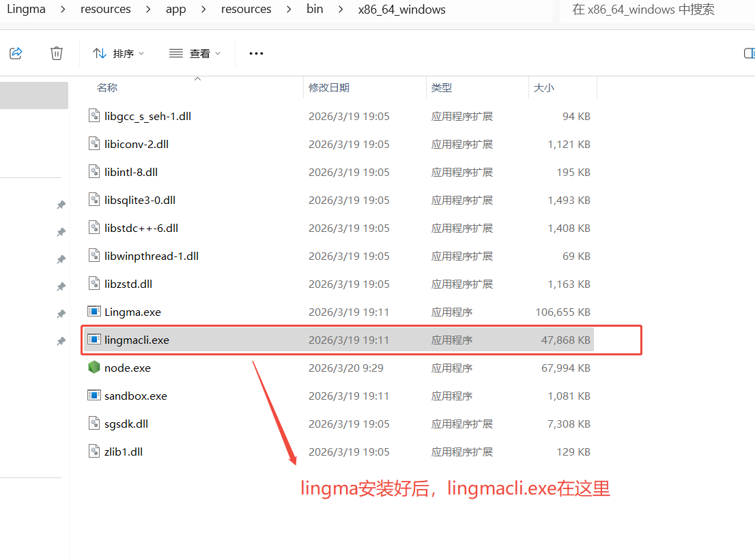Select the libwinpthread-1.dll file icon

click(x=94, y=256)
